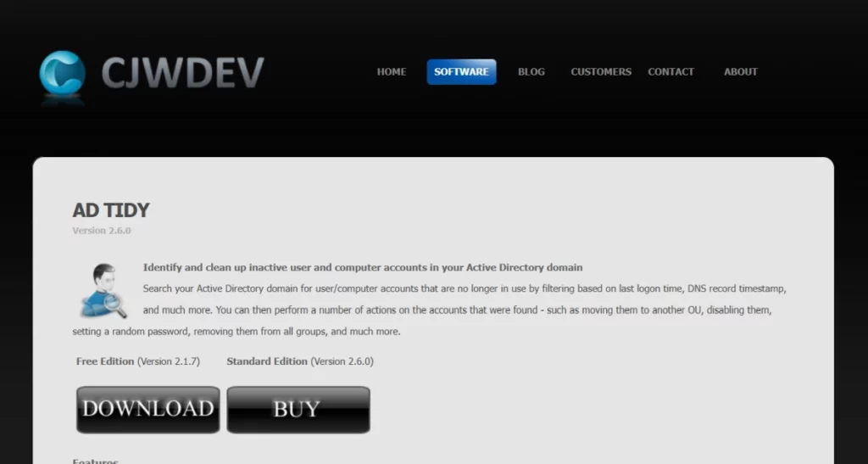Click the AD Tidy user magnifier icon
868x464 pixels.
coord(103,291)
